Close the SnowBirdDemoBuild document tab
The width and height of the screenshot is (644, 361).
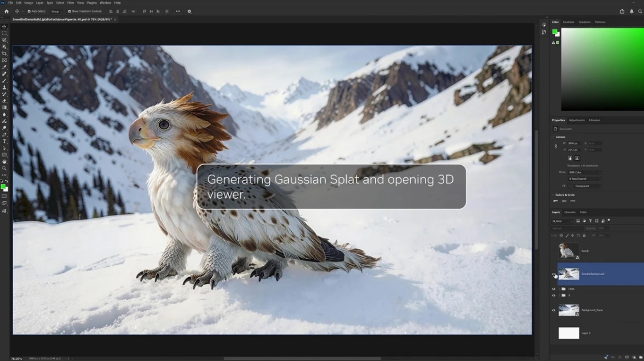(x=114, y=19)
